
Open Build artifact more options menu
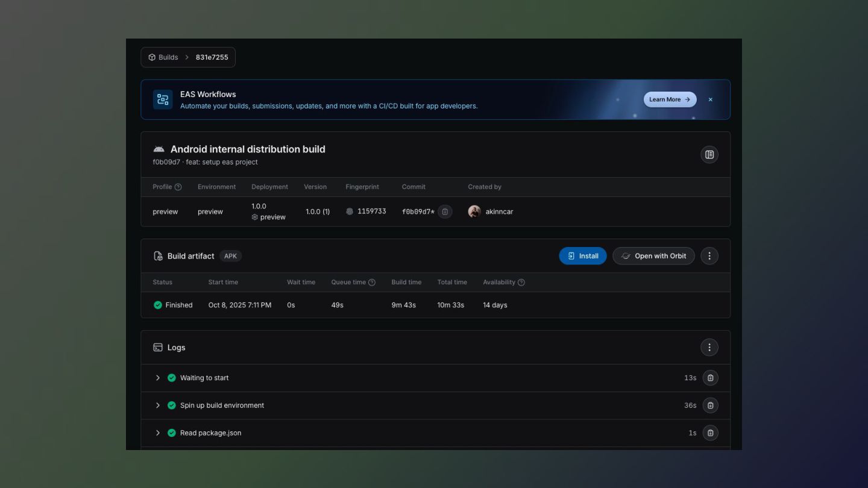click(x=709, y=256)
